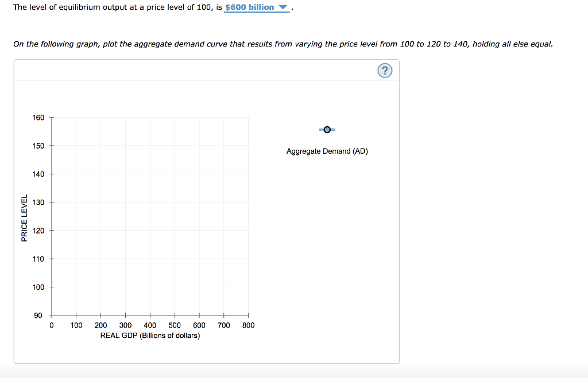The height and width of the screenshot is (378, 588).
Task: Click the REAL GDP axis label
Action: [149, 336]
